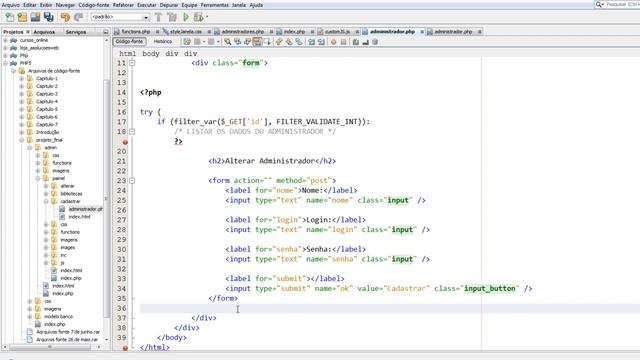Viewport: 640px width, 360px height.
Task: Click the Projects panel vertical scrollbar
Action: [107, 198]
